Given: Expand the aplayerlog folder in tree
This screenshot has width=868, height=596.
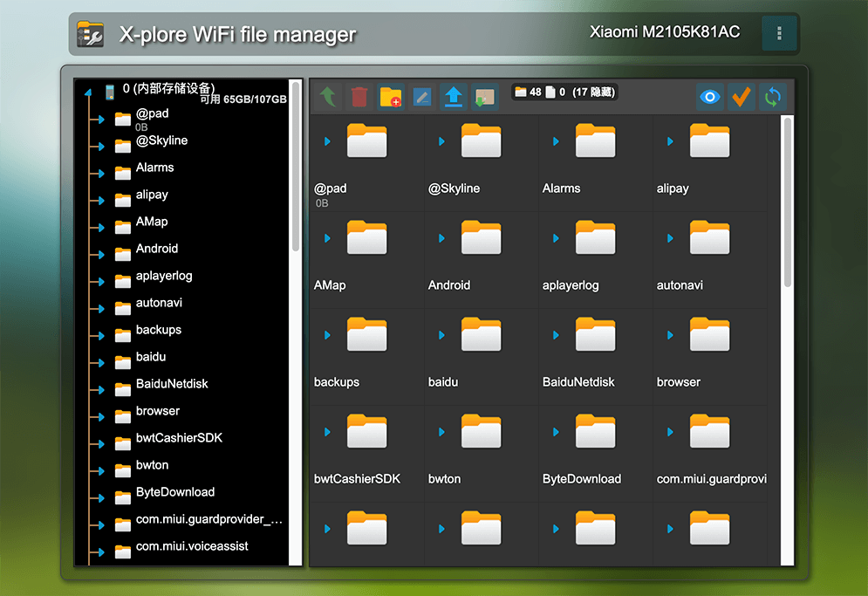Looking at the screenshot, I should pyautogui.click(x=100, y=282).
